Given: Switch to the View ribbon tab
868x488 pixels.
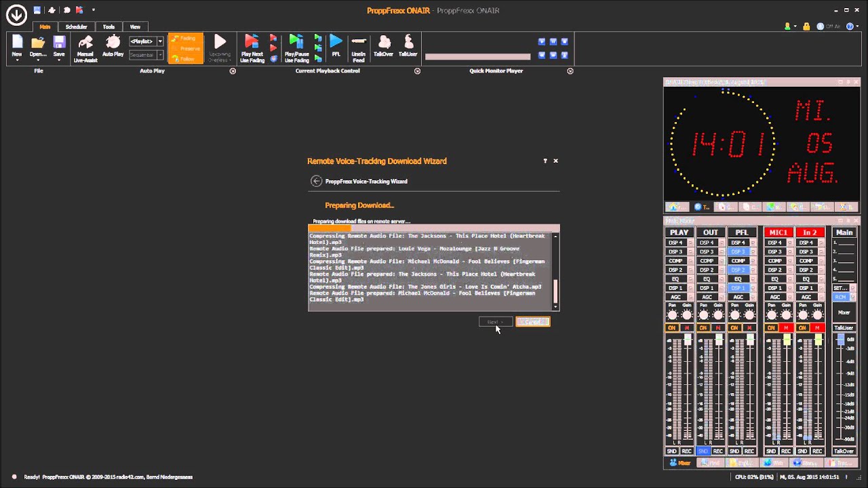Looking at the screenshot, I should pyautogui.click(x=135, y=26).
